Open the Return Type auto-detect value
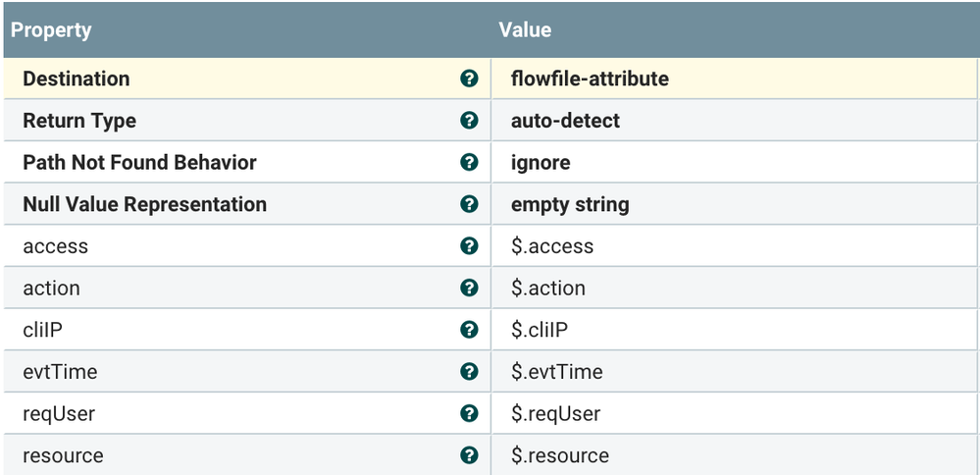Screen dimensions: 980x475 pos(565,121)
